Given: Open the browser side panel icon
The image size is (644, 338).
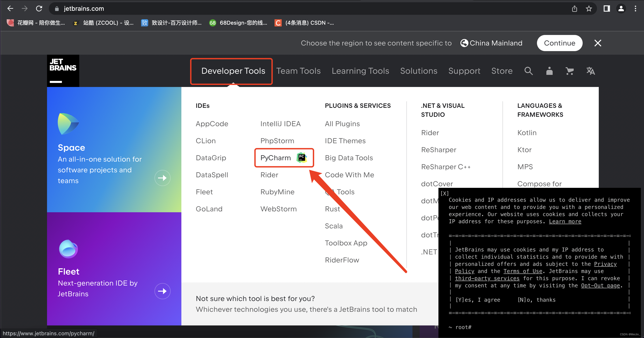Looking at the screenshot, I should pyautogui.click(x=607, y=9).
